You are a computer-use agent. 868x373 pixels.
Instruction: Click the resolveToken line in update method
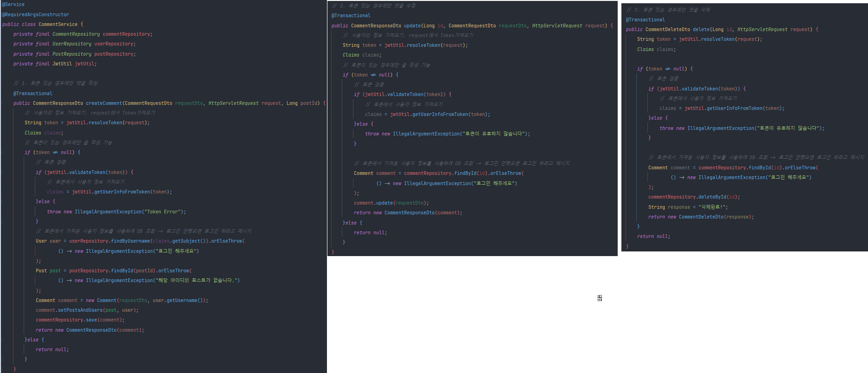pyautogui.click(x=405, y=45)
